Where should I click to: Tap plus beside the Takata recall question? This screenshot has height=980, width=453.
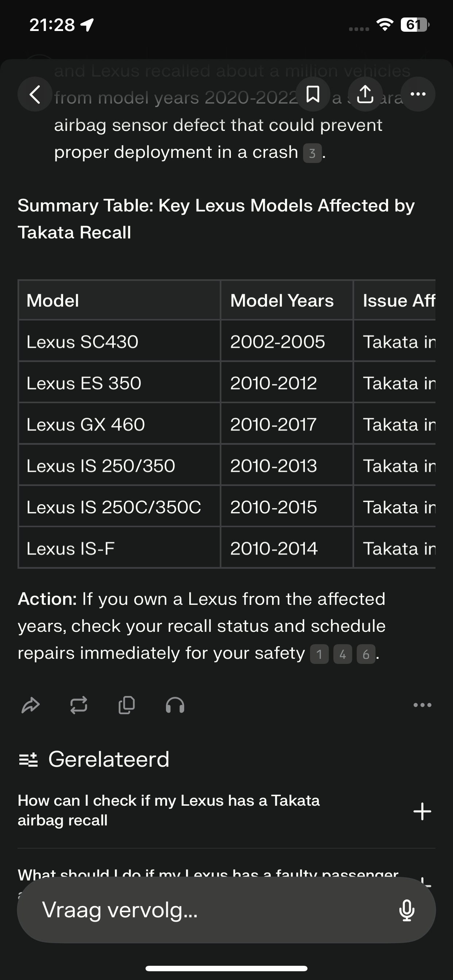pos(422,811)
